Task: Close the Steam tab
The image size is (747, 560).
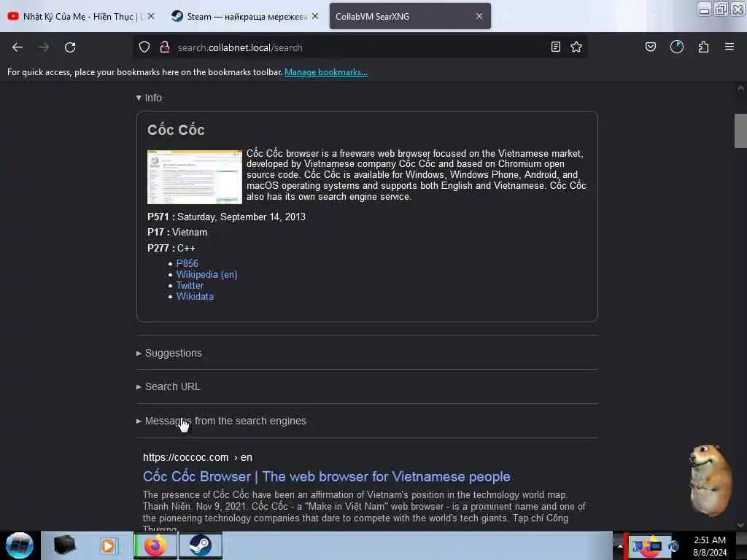Action: [x=315, y=16]
